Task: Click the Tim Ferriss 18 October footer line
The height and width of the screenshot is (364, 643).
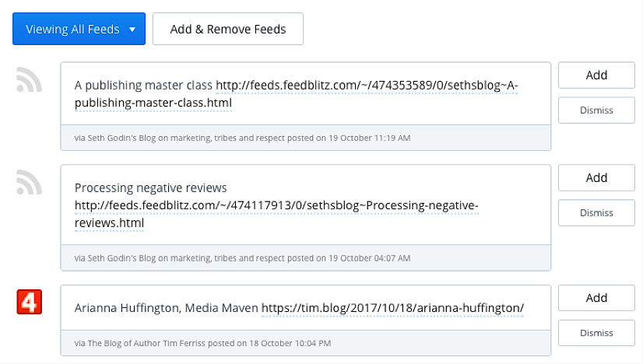Action: pyautogui.click(x=202, y=343)
